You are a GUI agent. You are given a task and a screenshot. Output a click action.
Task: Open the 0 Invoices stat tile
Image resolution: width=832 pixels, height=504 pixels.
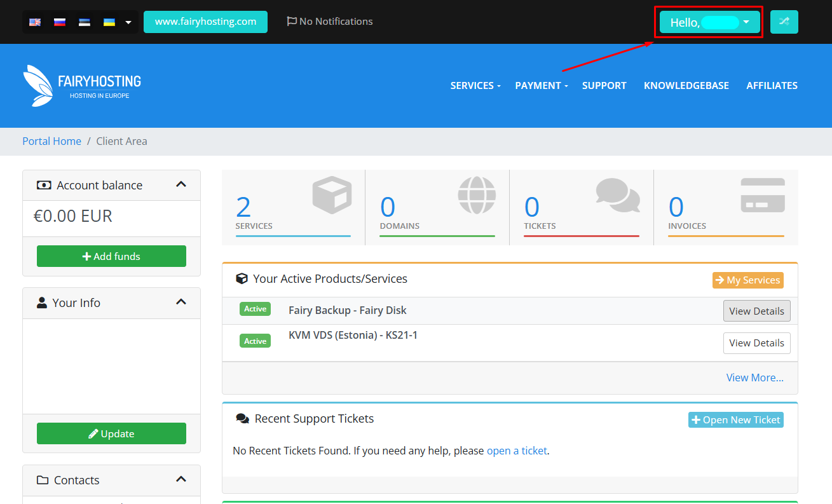726,207
